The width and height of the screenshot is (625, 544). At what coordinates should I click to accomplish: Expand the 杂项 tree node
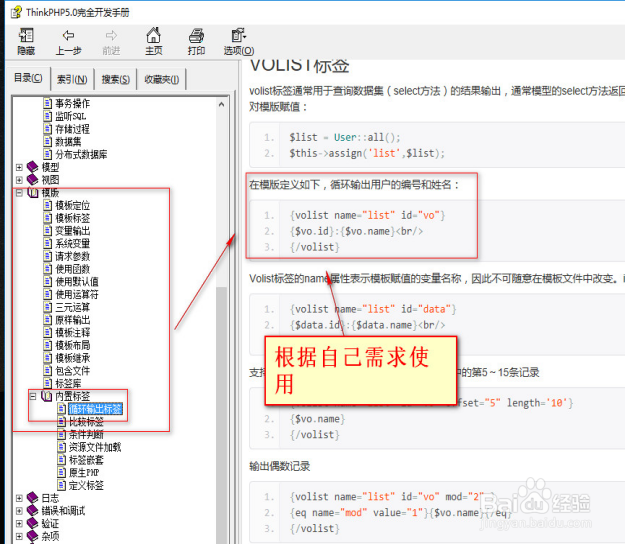click(19, 536)
